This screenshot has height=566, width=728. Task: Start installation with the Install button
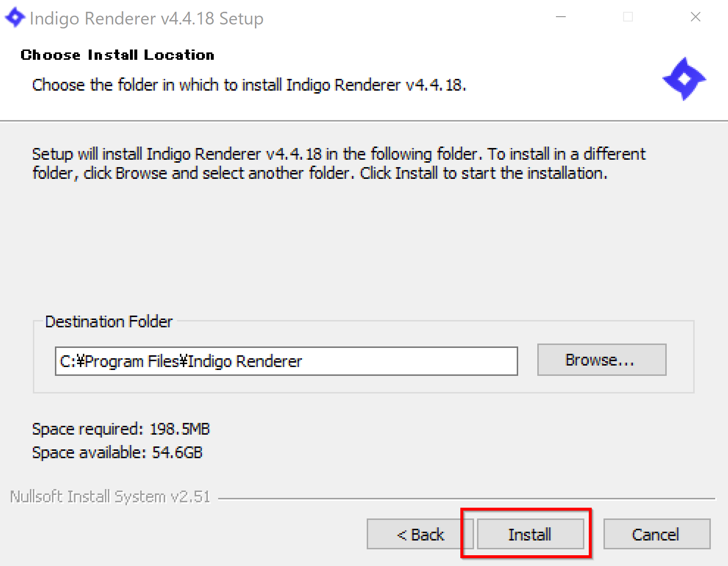click(530, 534)
